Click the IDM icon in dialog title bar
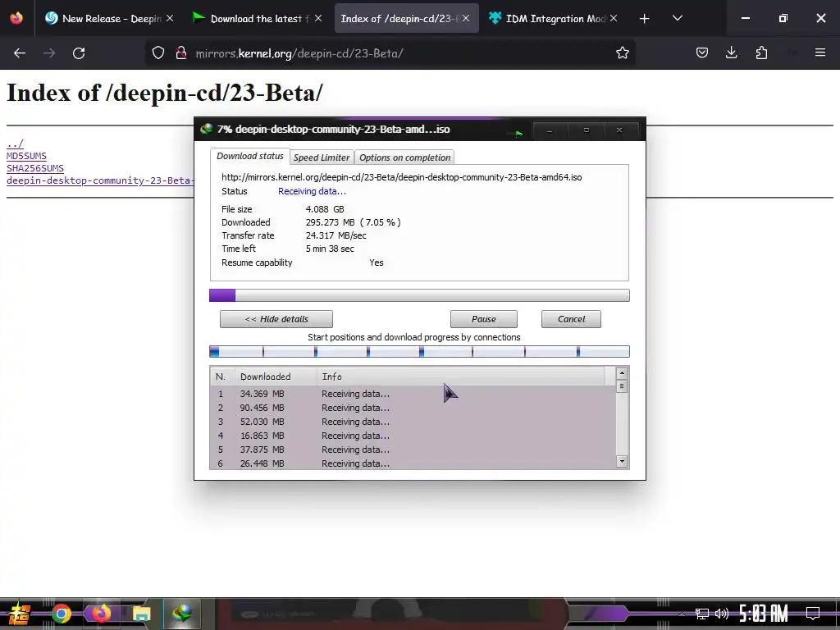This screenshot has width=840, height=630. [206, 129]
